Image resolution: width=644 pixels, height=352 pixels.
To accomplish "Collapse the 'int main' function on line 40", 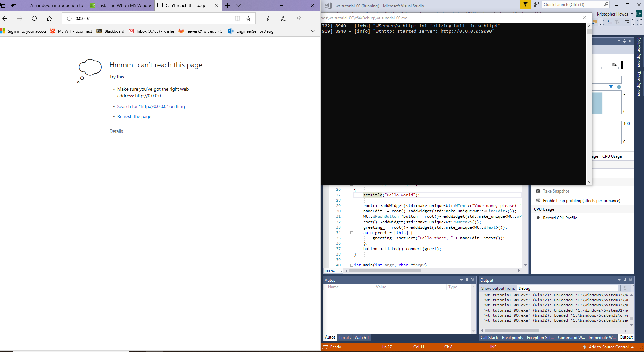I will click(x=352, y=265).
